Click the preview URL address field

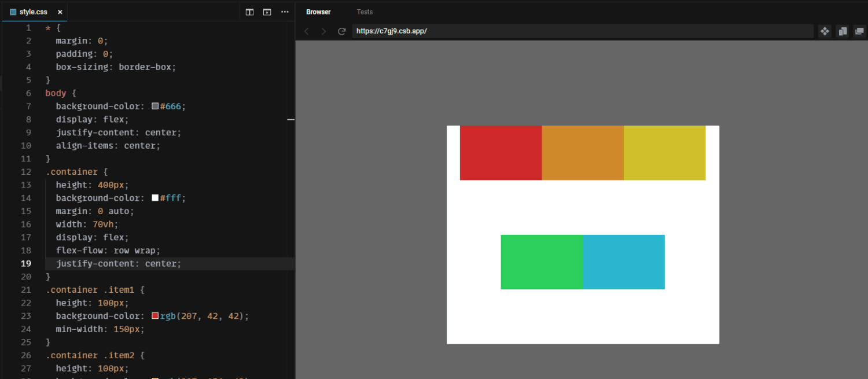(583, 31)
